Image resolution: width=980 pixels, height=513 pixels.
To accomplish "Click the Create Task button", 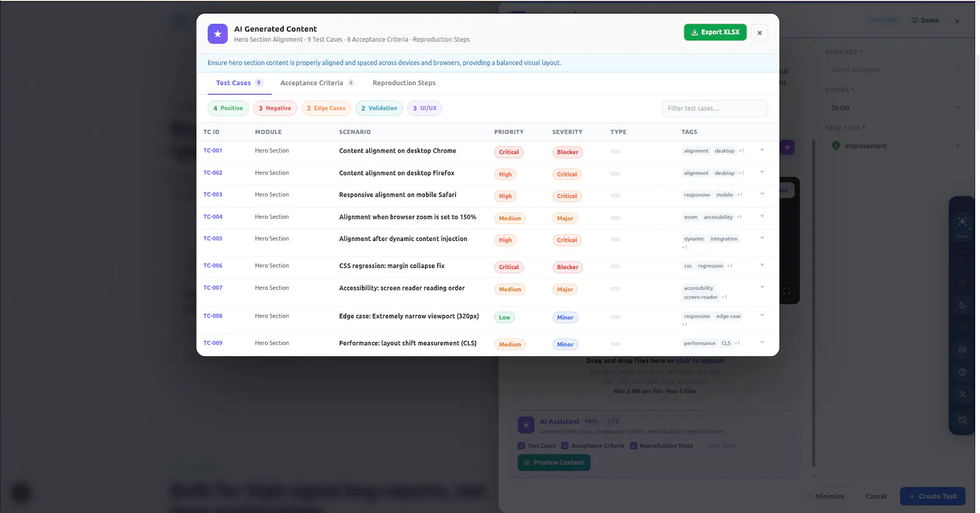I will (x=932, y=496).
